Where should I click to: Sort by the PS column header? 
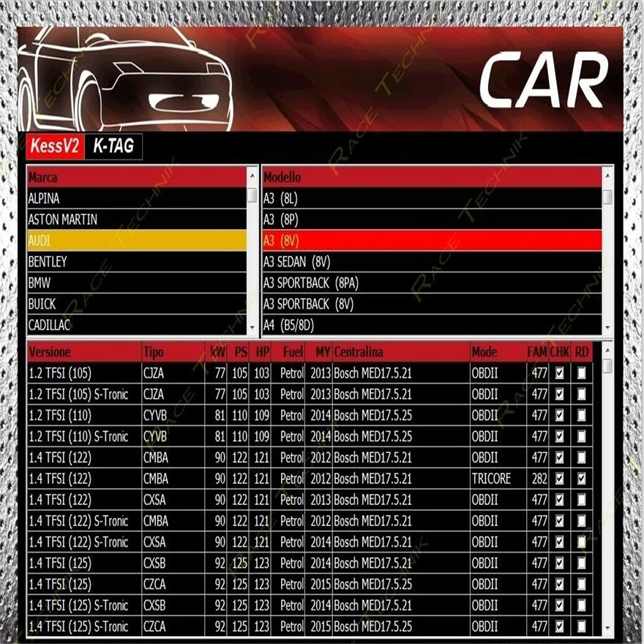coord(238,352)
